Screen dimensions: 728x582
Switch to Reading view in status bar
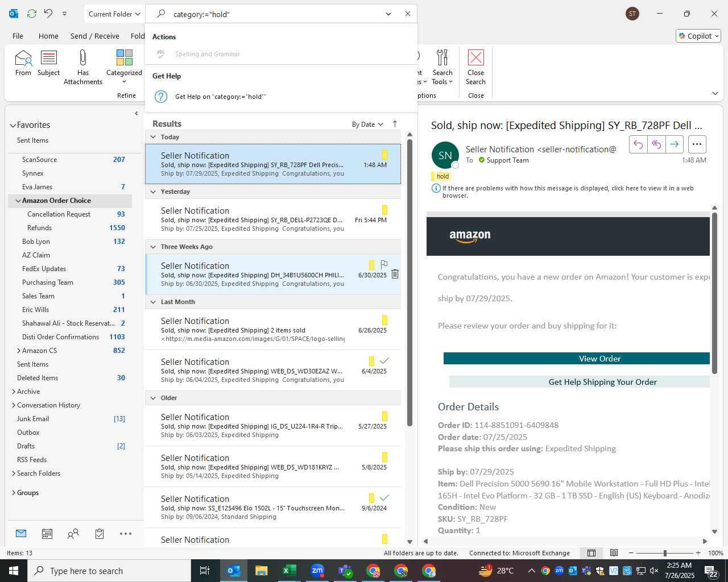(614, 553)
